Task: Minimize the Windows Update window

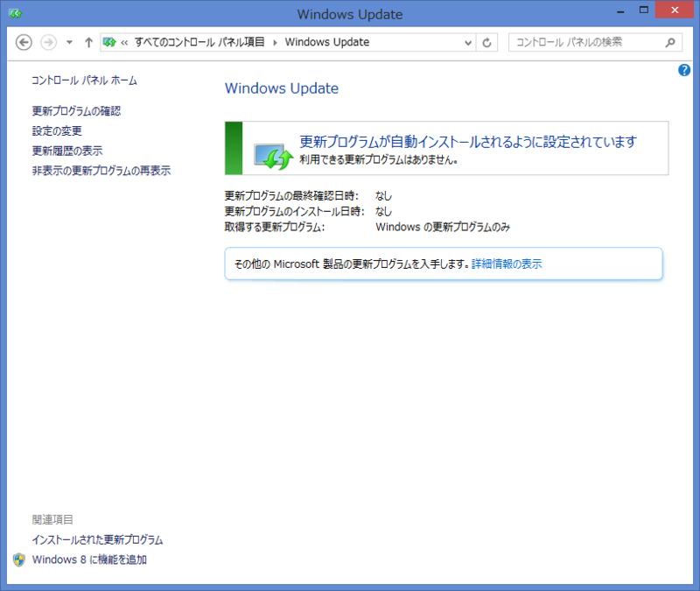Action: pyautogui.click(x=620, y=11)
